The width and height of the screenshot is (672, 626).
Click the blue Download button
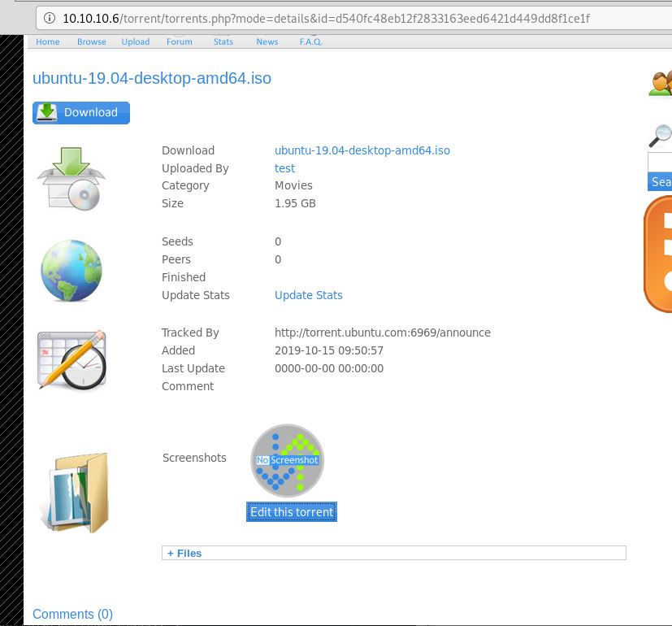[81, 113]
